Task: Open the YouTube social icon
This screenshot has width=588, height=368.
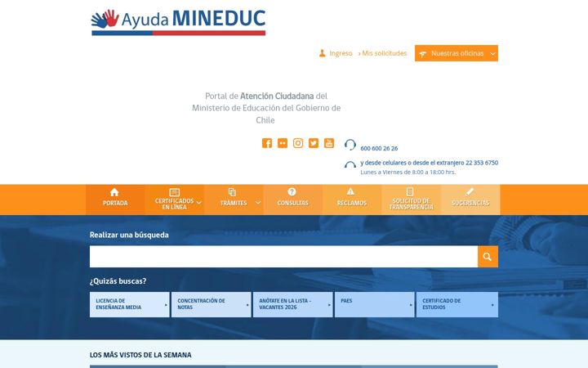Action: tap(329, 143)
